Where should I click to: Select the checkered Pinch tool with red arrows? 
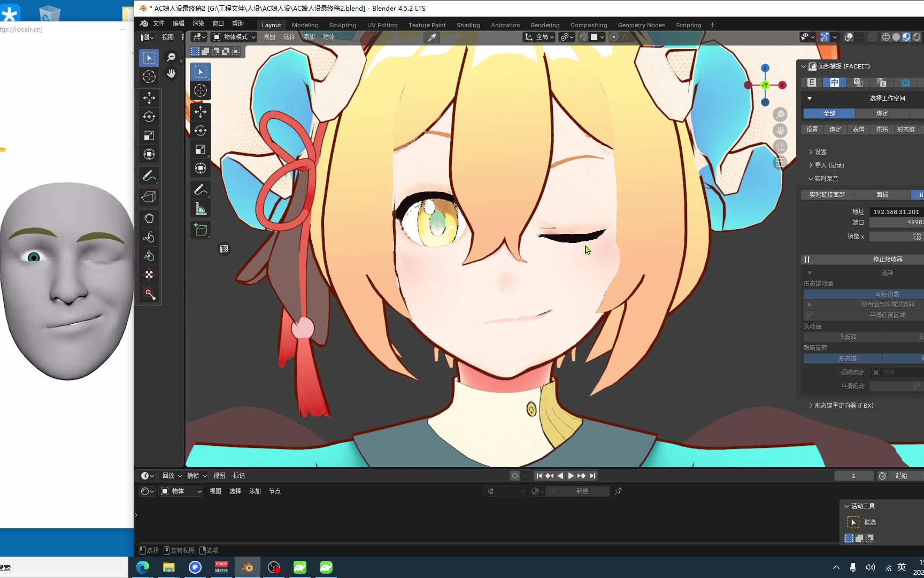(x=149, y=275)
